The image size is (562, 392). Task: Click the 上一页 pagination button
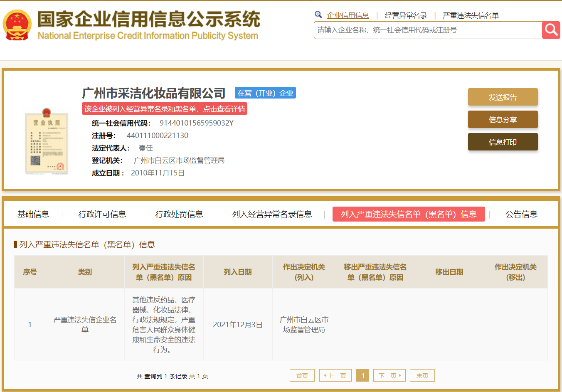[335, 375]
